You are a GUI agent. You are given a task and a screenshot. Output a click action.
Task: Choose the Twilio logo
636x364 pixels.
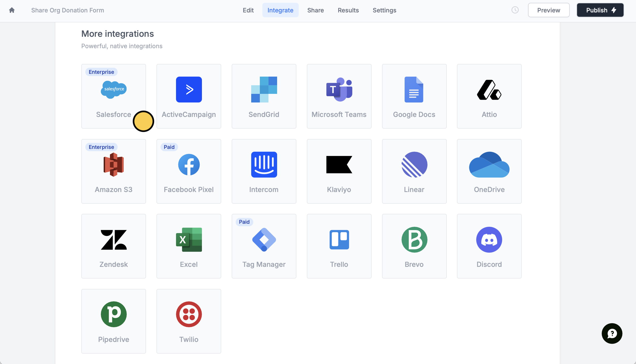click(x=189, y=314)
